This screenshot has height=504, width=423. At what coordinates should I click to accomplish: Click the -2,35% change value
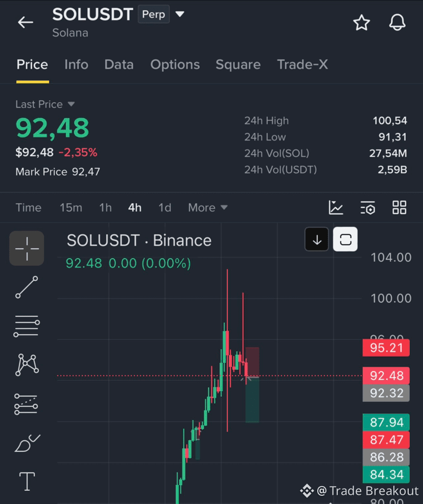click(78, 152)
